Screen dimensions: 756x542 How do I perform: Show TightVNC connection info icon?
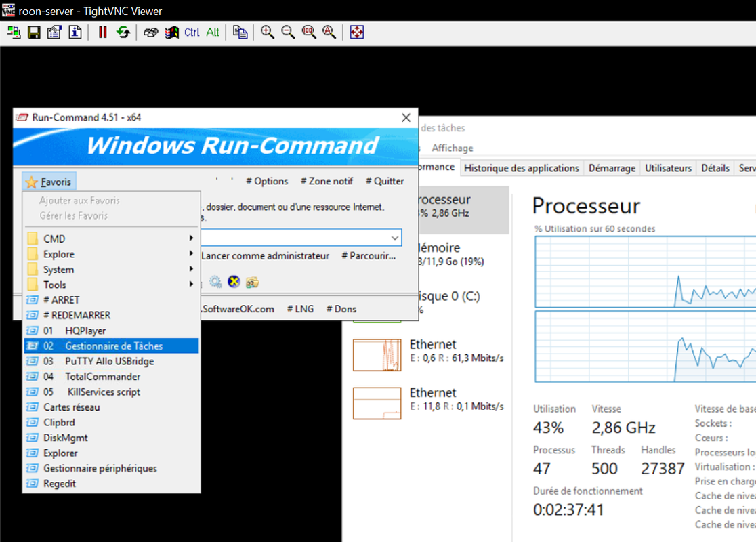pyautogui.click(x=75, y=33)
